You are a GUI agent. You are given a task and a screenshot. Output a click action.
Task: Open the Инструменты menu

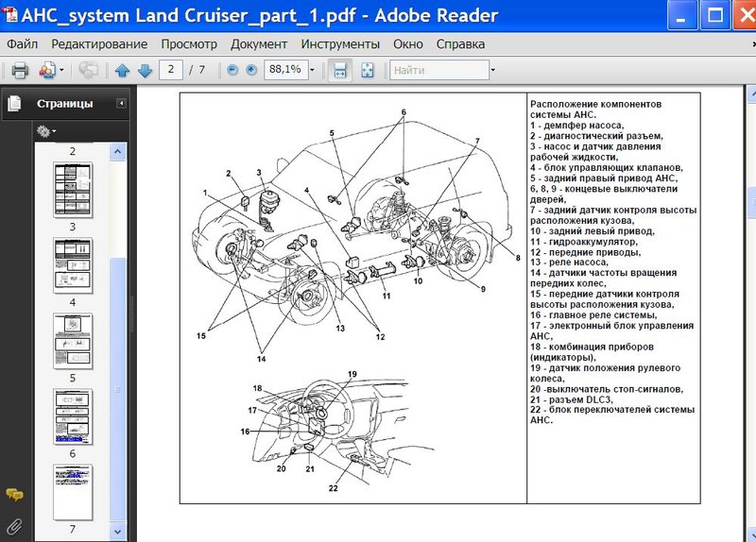pyautogui.click(x=340, y=44)
